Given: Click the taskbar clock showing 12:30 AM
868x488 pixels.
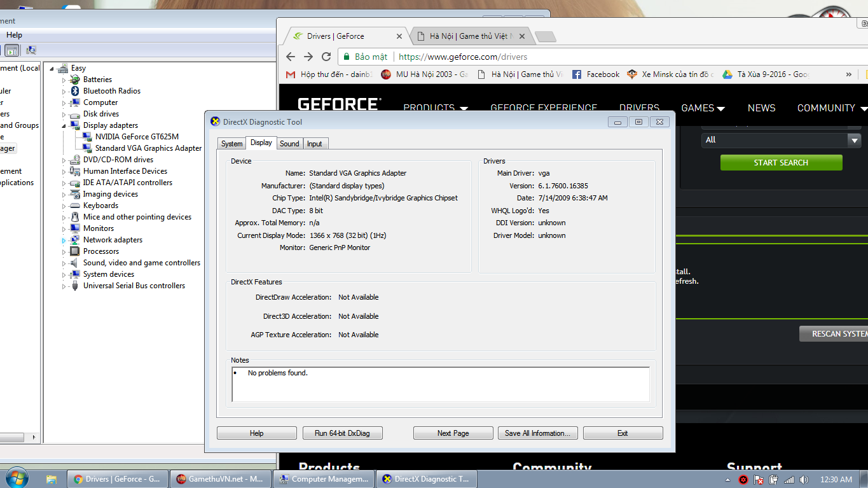Looking at the screenshot, I should (836, 480).
